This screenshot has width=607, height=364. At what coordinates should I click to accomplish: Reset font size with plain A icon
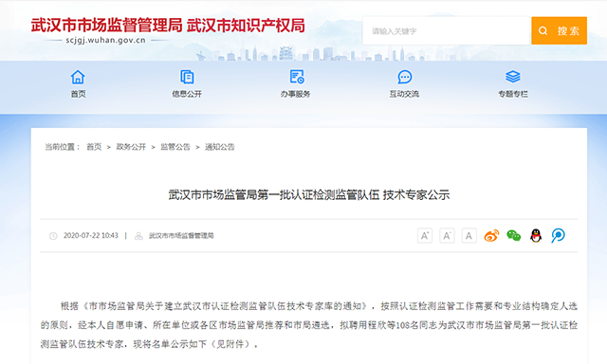(x=469, y=236)
